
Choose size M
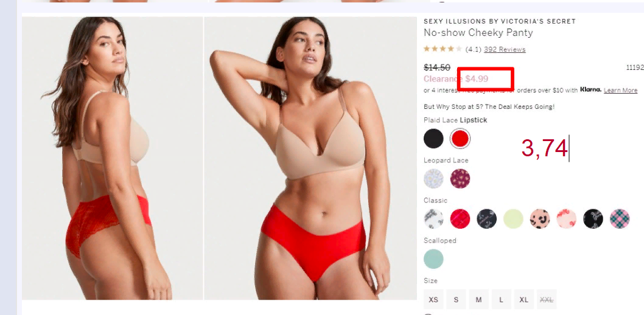[x=478, y=299]
